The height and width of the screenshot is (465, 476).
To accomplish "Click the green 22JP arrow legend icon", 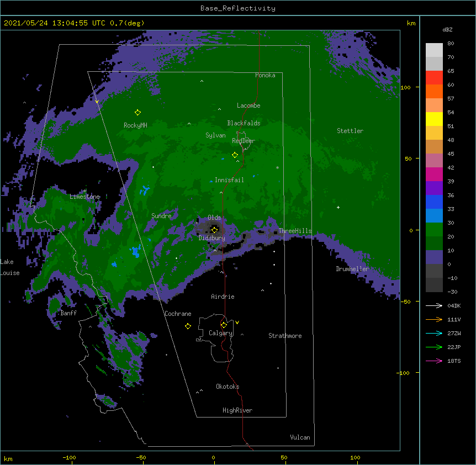I will [434, 347].
